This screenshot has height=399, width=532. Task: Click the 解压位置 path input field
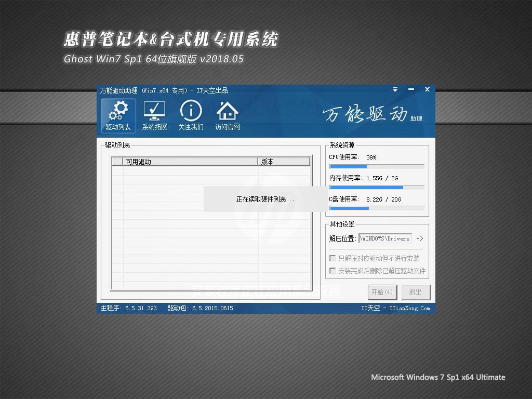click(x=385, y=238)
